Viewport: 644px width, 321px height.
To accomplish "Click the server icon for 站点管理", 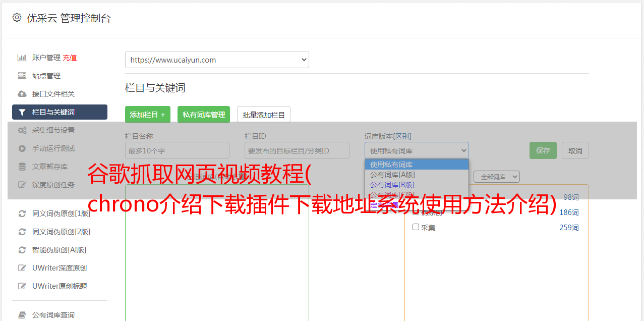I will (22, 76).
